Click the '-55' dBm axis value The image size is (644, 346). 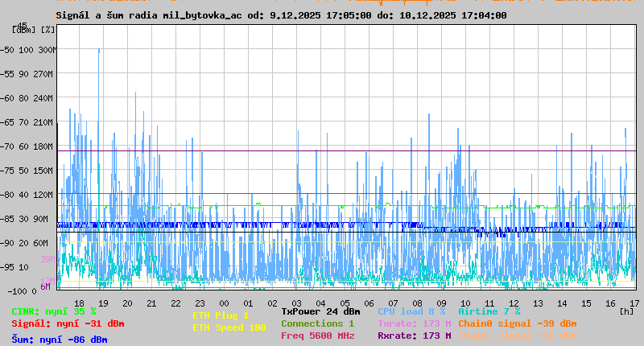7,74
